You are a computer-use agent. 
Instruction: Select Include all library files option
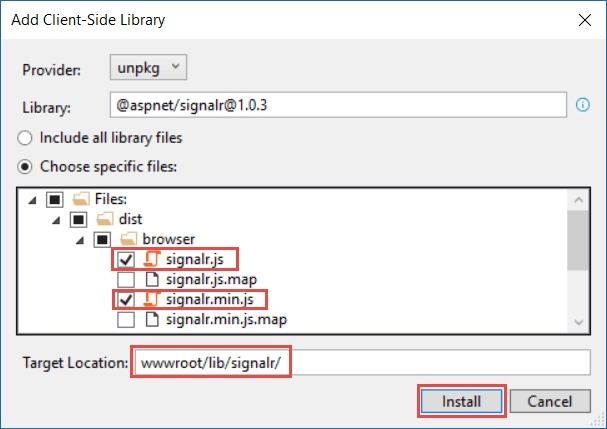(25, 138)
